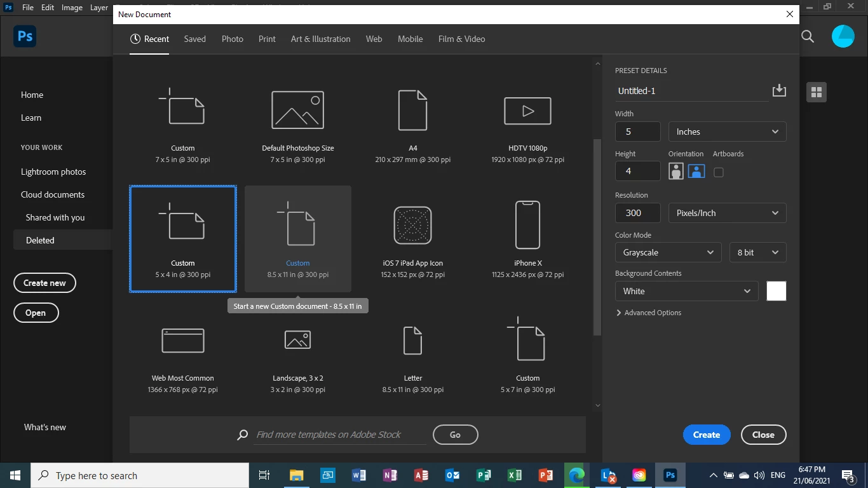Open Excel from the taskbar
The width and height of the screenshot is (868, 488).
pos(515,475)
